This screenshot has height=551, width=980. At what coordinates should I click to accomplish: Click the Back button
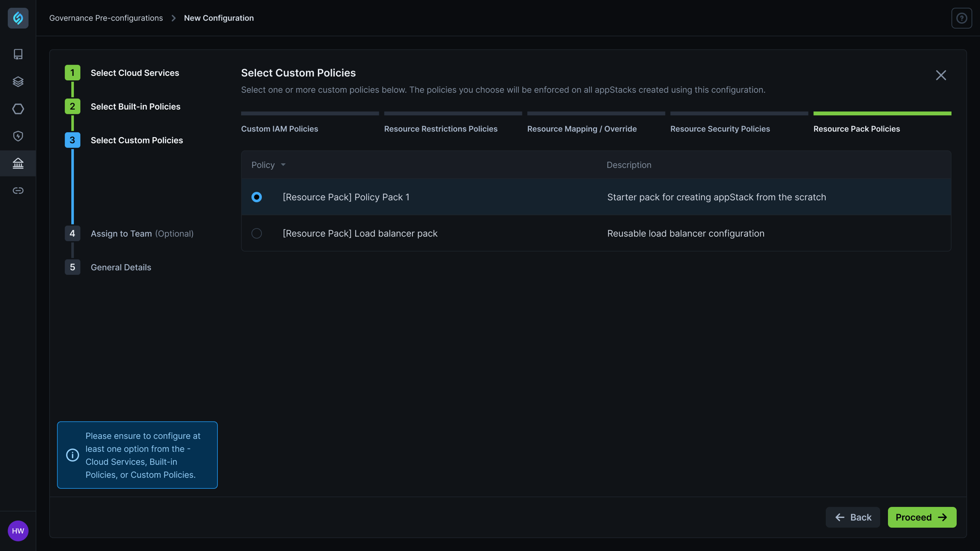(852, 517)
